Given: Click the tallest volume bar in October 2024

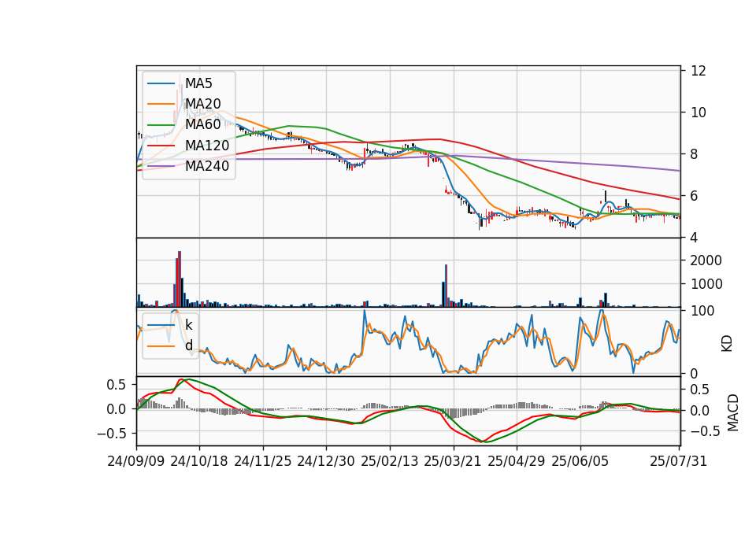Looking at the screenshot, I should 180,279.
